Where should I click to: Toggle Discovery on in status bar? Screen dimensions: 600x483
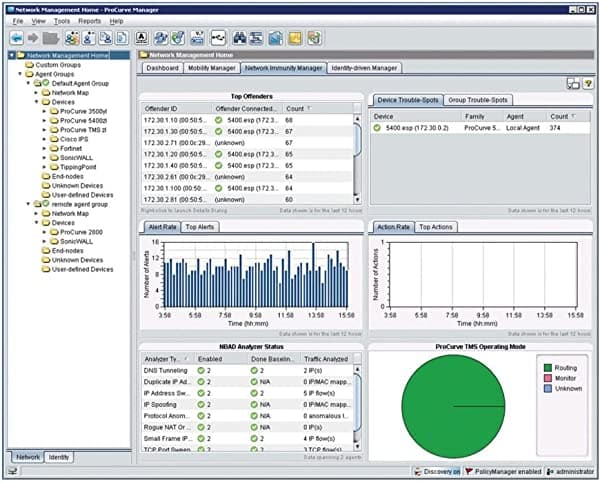[438, 472]
